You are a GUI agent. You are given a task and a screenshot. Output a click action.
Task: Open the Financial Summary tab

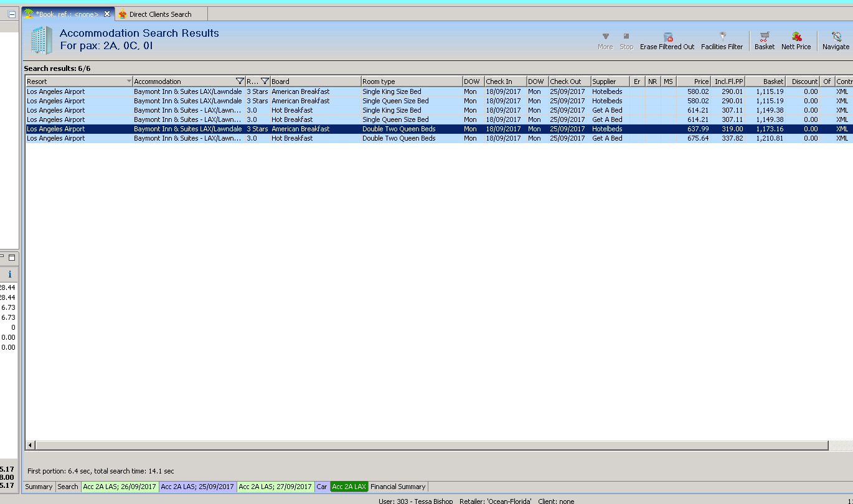pos(398,487)
